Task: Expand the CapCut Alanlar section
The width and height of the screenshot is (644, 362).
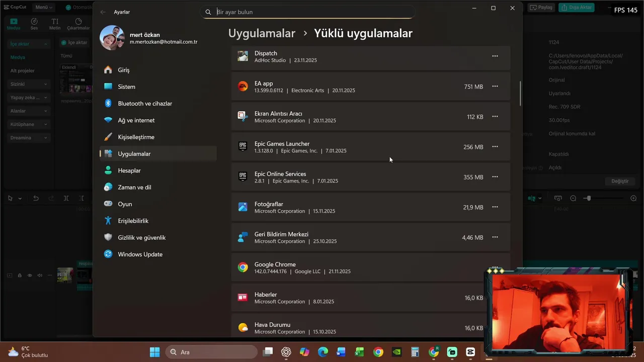Action: tap(29, 111)
